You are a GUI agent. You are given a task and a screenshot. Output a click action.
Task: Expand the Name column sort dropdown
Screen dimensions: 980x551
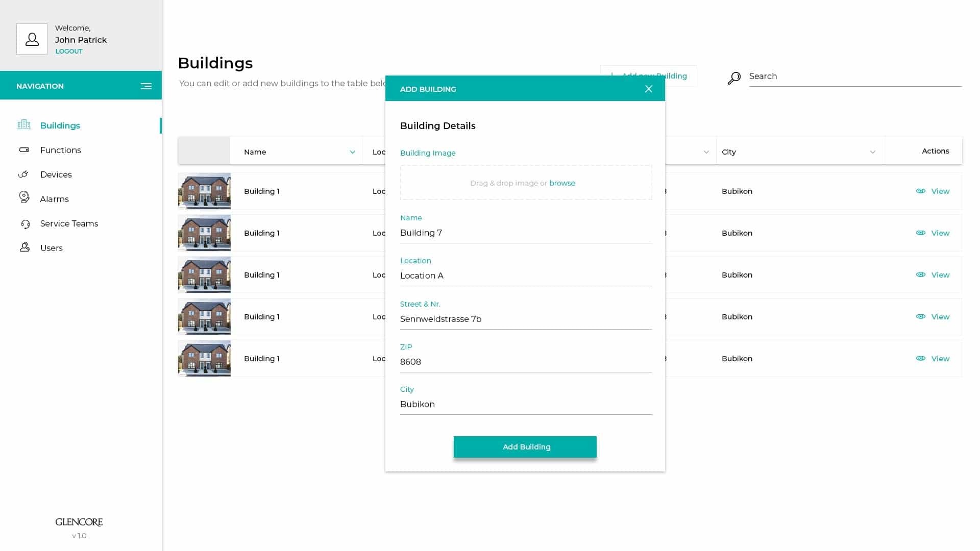coord(352,152)
